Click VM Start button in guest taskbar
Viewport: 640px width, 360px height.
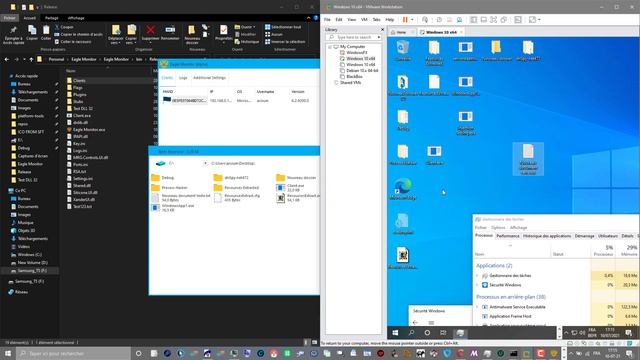[x=395, y=333]
